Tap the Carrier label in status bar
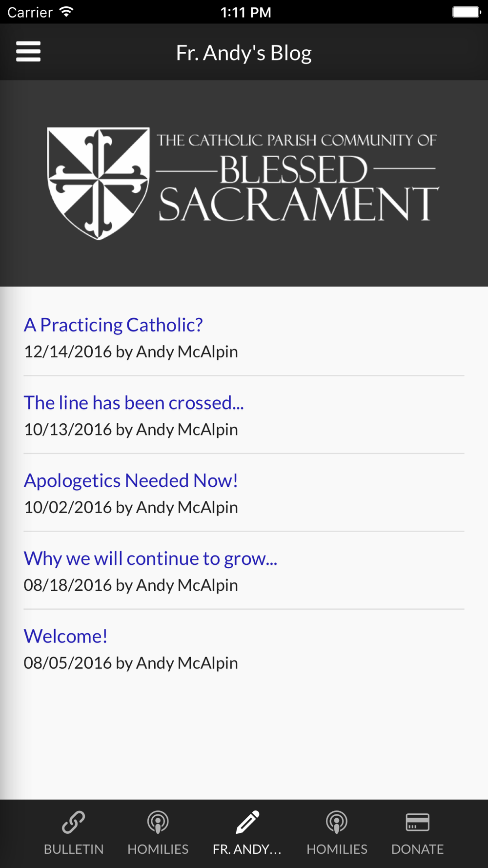Viewport: 488px width, 868px height. coord(30,12)
